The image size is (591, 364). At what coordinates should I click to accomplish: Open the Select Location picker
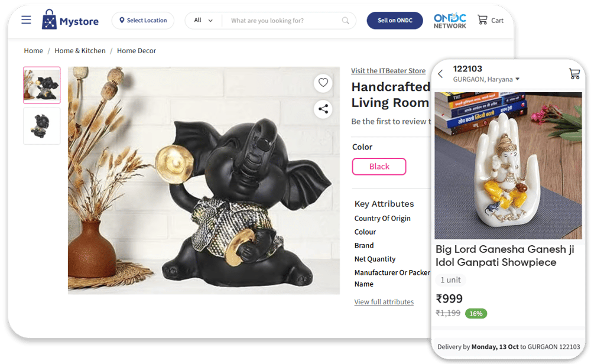click(143, 20)
